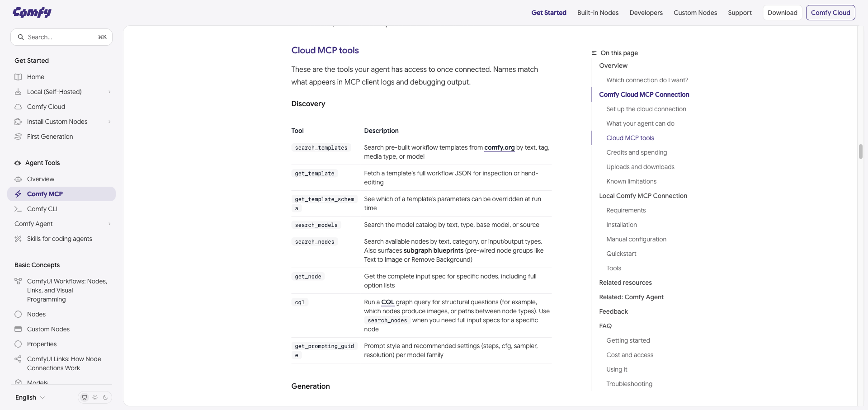
Task: Open the Built-in Nodes top tab
Action: pos(598,13)
